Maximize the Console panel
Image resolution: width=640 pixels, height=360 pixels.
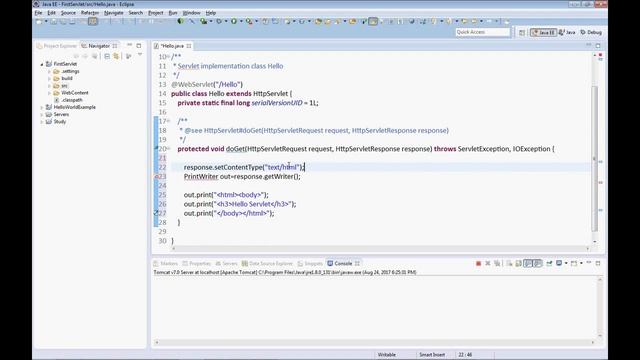point(598,263)
